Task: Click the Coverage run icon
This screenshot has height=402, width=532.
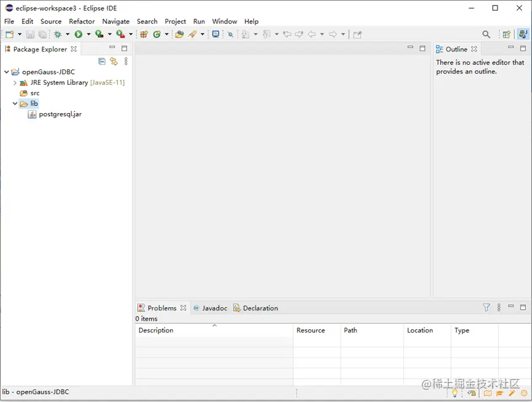Action: click(x=99, y=34)
